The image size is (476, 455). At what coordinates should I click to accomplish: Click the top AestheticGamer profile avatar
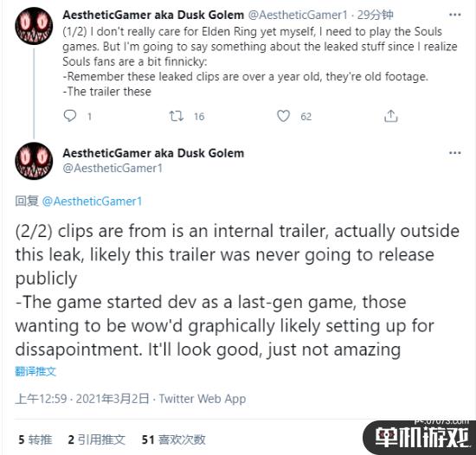34,26
